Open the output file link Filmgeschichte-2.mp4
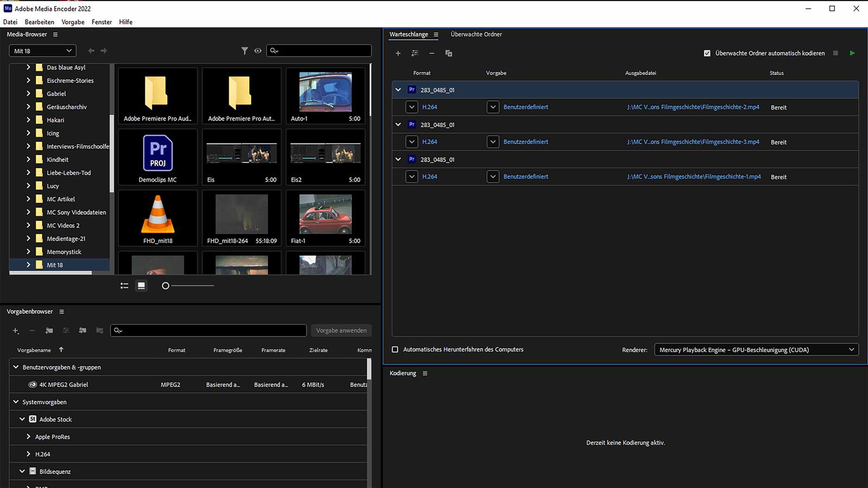The height and width of the screenshot is (488, 868). click(x=694, y=107)
